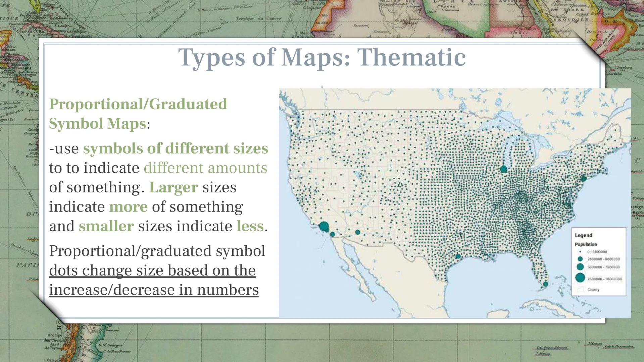Image resolution: width=644 pixels, height=362 pixels.
Task: Click the San Diego circle below Los Angeles
Action: (332, 234)
